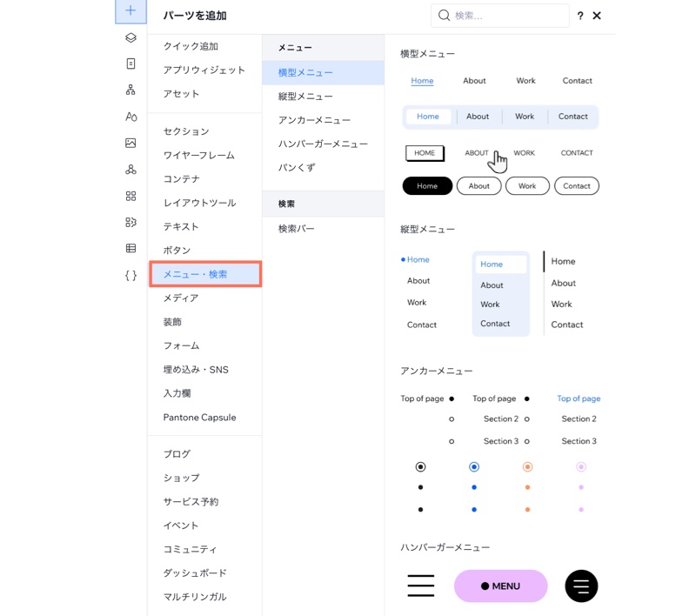Select the black filled MENU hamburger circle
Screen dimensions: 696x616
pyautogui.click(x=581, y=586)
